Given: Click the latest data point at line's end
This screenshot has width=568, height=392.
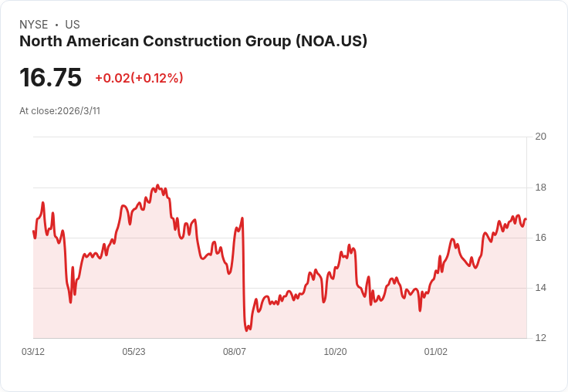Looking at the screenshot, I should point(526,219).
